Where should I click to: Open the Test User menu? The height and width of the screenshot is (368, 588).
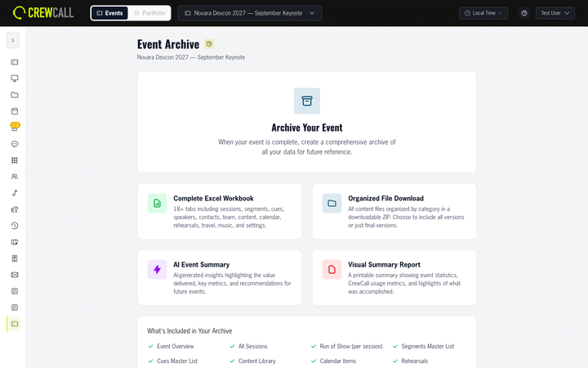click(555, 13)
